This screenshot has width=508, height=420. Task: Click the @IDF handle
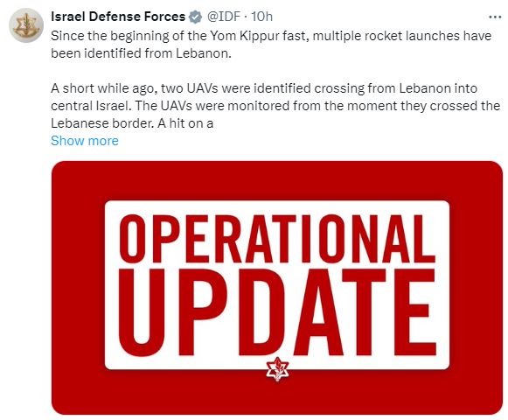tap(224, 17)
